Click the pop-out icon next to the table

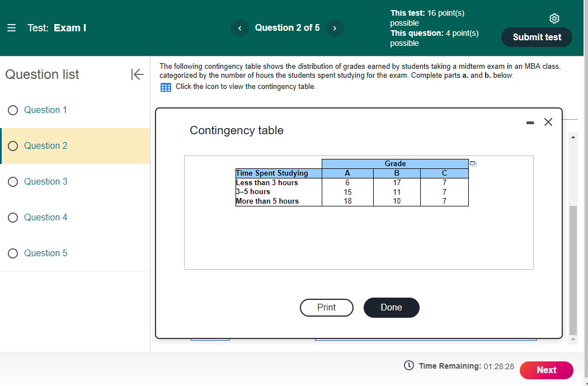pyautogui.click(x=473, y=163)
